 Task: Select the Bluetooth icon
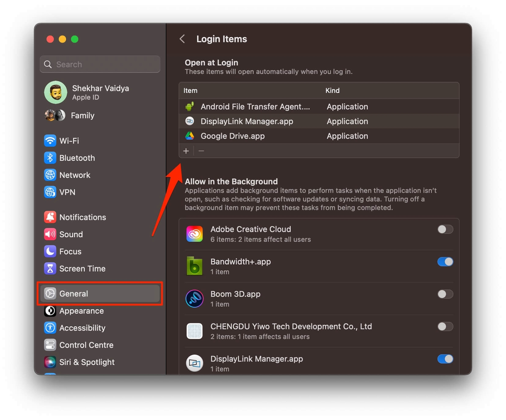click(x=50, y=158)
